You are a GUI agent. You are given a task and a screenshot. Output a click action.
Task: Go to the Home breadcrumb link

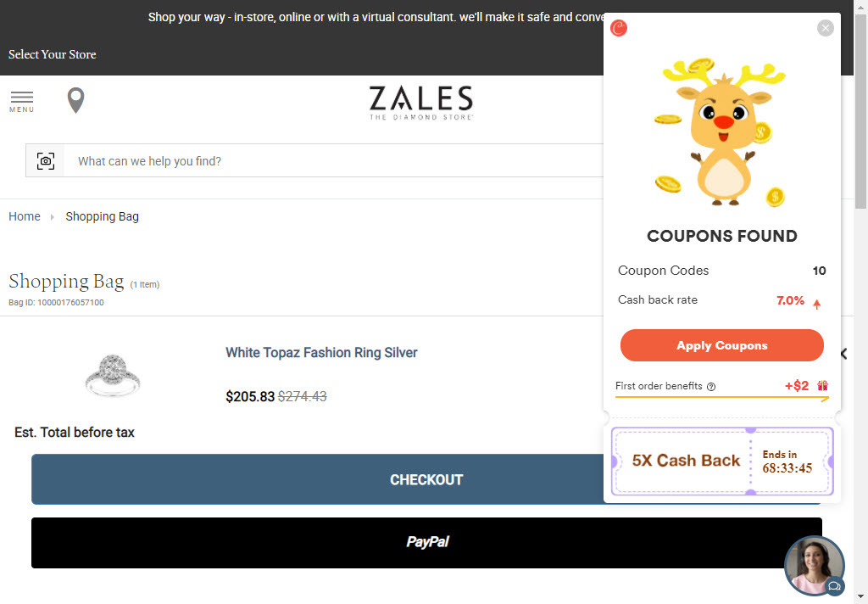(x=25, y=216)
